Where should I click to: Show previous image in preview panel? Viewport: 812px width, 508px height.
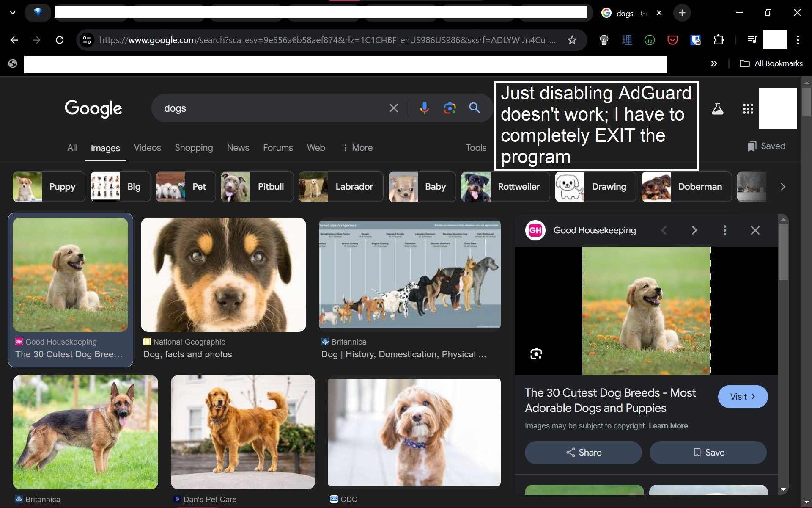coord(664,230)
